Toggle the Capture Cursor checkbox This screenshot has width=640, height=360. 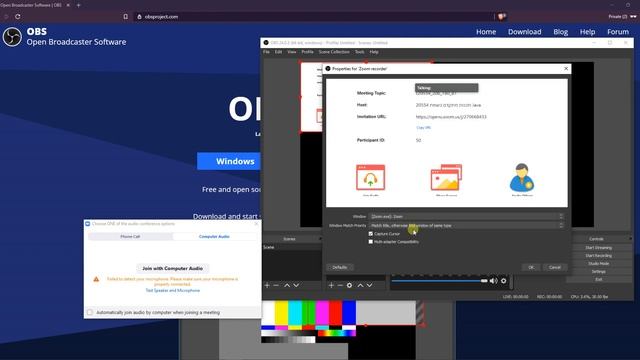(371, 234)
